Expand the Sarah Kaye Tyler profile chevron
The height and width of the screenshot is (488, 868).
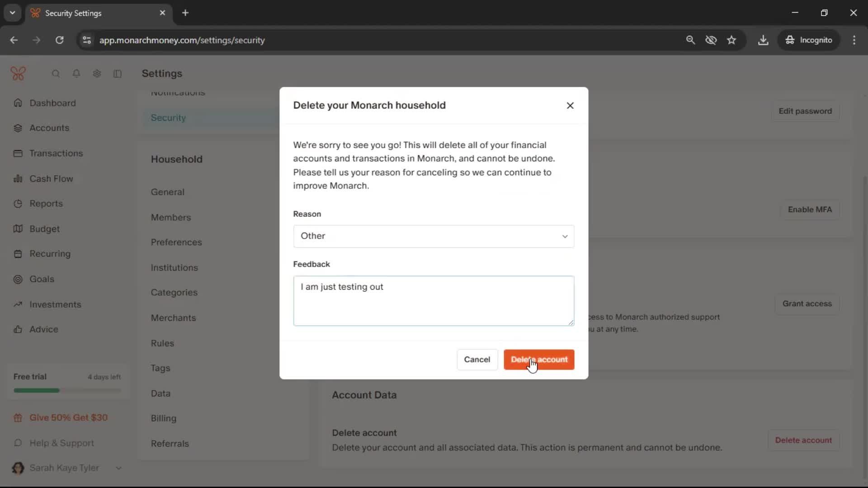pyautogui.click(x=118, y=468)
